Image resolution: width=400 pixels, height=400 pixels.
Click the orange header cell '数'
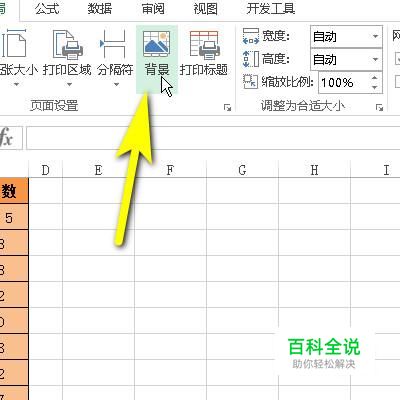[x=14, y=191]
